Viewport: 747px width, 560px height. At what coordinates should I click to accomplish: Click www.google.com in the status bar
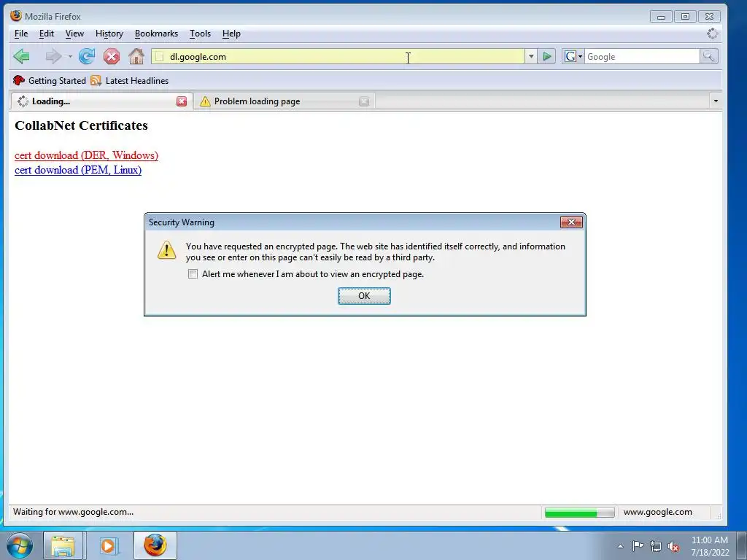[657, 512]
